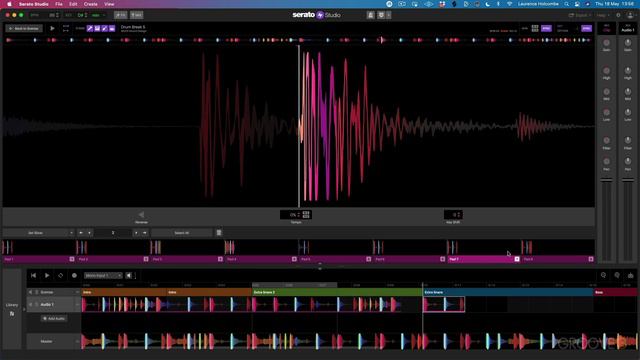The image size is (640, 360).
Task: Open the Mono Input dropdown
Action: click(x=103, y=276)
